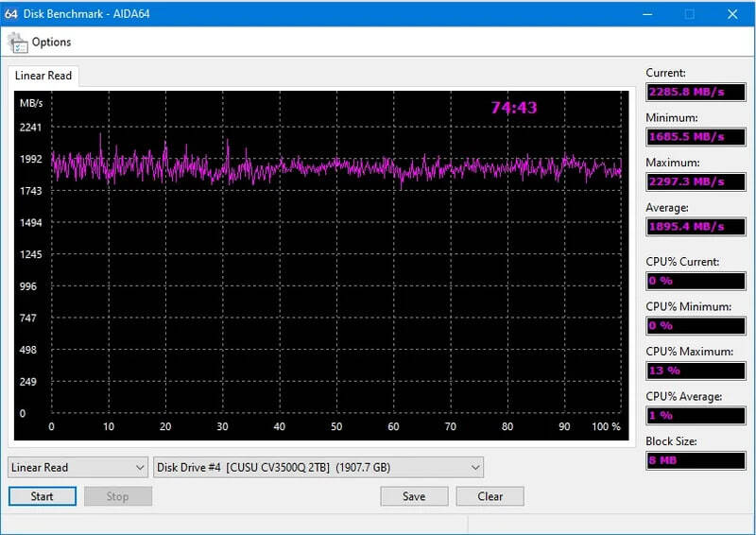The width and height of the screenshot is (756, 535).
Task: Click the Current speed readout field
Action: (x=696, y=93)
